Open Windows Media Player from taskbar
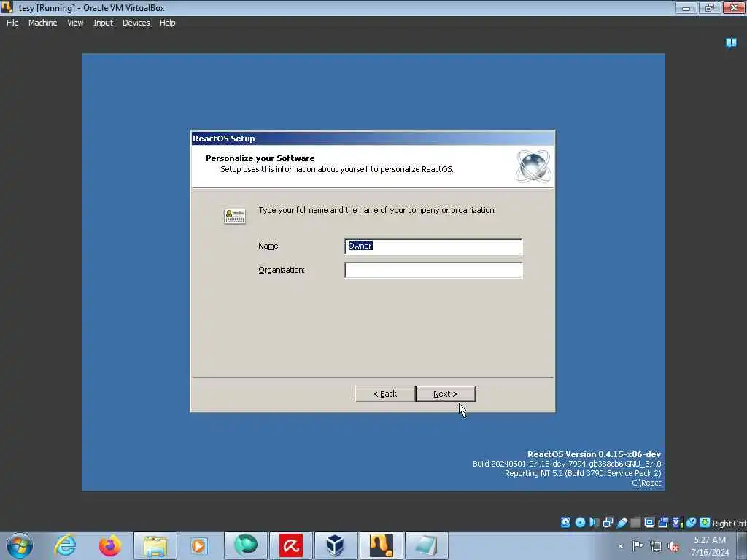 pyautogui.click(x=198, y=545)
